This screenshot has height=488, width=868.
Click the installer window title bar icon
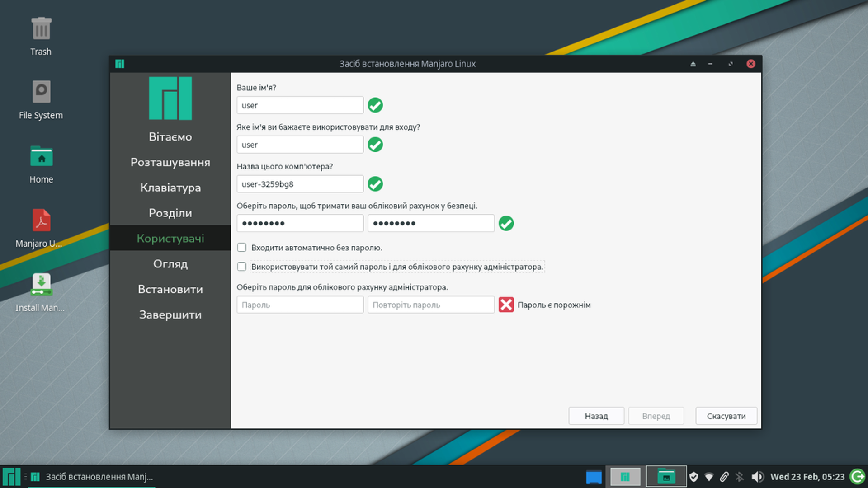[120, 64]
